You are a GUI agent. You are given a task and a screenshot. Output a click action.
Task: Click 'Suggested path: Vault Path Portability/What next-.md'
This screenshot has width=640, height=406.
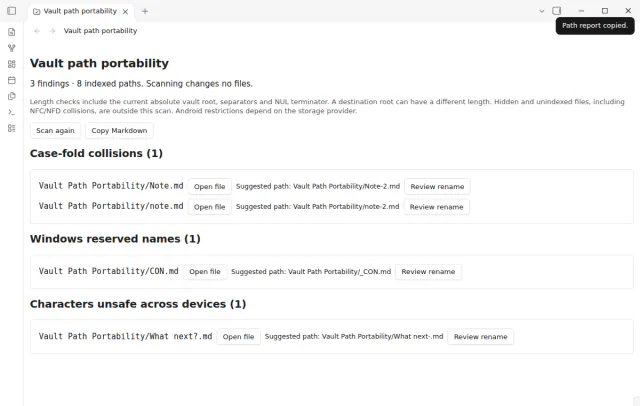tap(354, 337)
